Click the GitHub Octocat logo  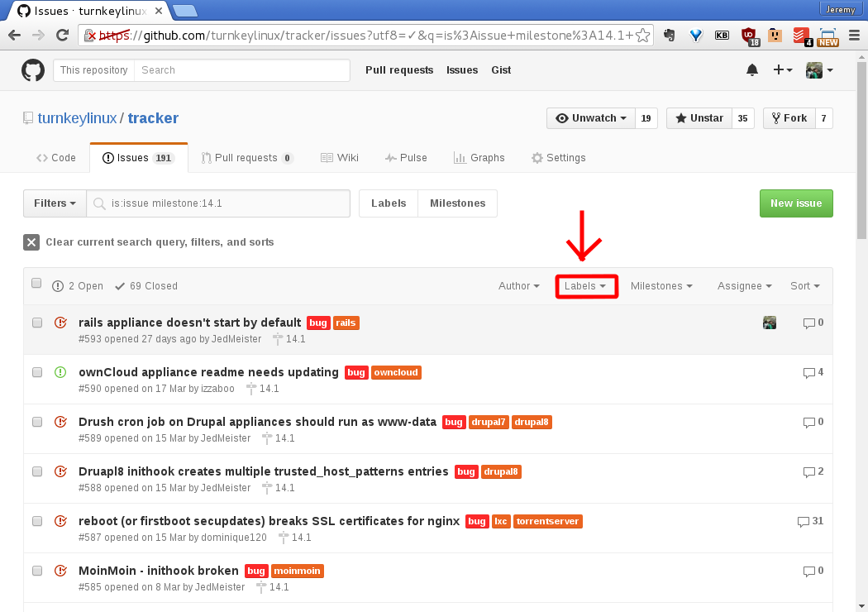point(33,70)
